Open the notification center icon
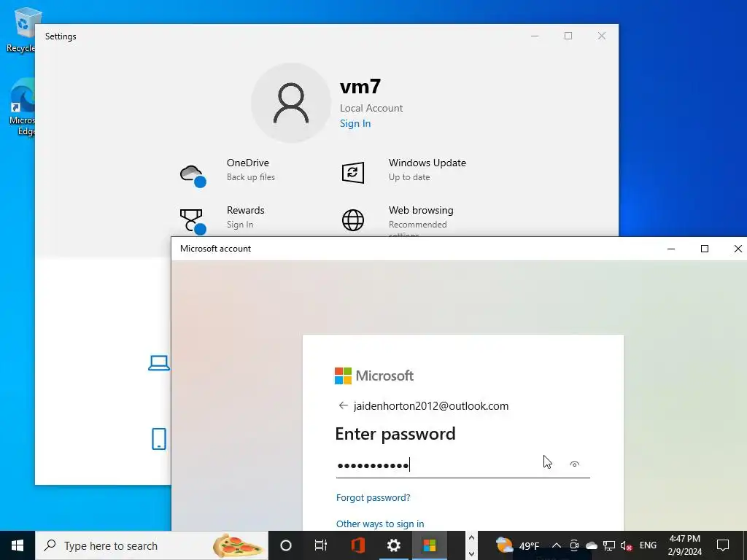 pos(723,545)
